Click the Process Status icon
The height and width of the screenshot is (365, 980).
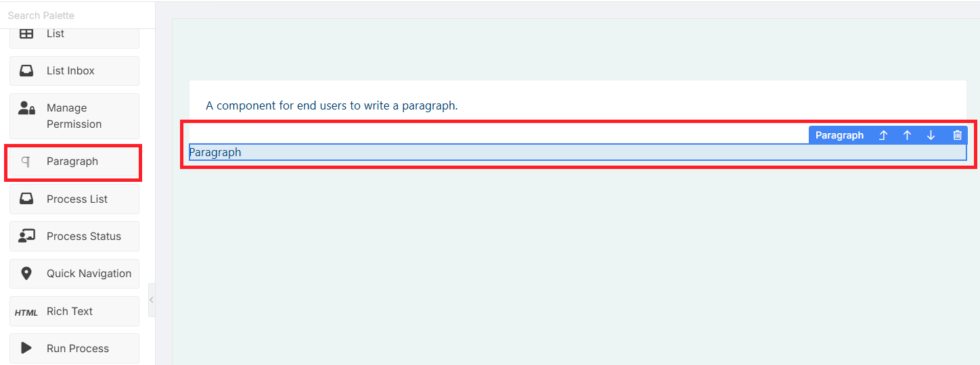click(x=26, y=236)
